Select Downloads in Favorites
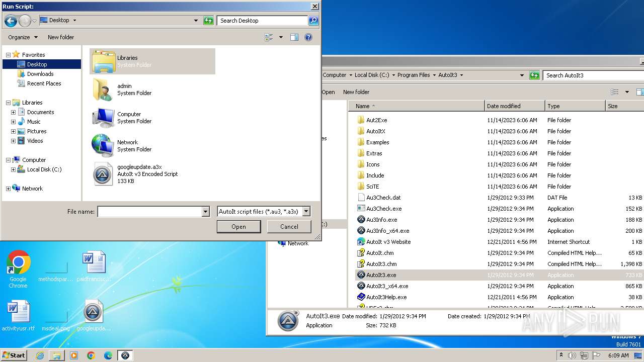Image resolution: width=644 pixels, height=362 pixels. click(40, 74)
